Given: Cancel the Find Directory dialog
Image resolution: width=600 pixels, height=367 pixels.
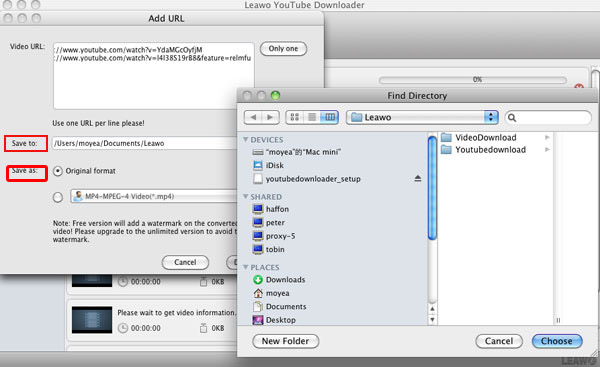Looking at the screenshot, I should tap(499, 341).
